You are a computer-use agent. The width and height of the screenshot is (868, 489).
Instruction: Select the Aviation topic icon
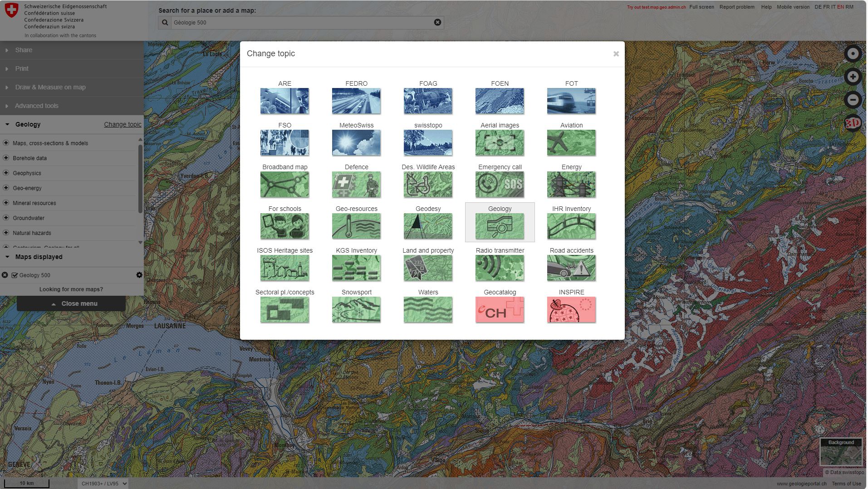(571, 142)
